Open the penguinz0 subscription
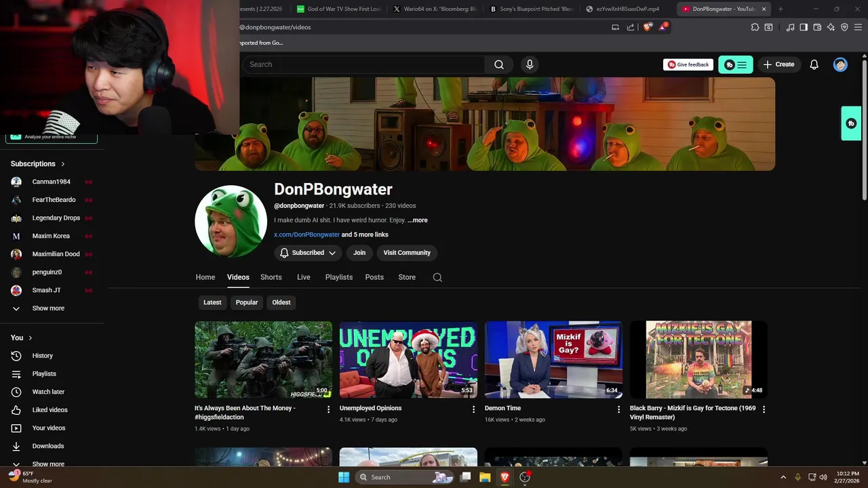868x488 pixels. click(x=52, y=272)
